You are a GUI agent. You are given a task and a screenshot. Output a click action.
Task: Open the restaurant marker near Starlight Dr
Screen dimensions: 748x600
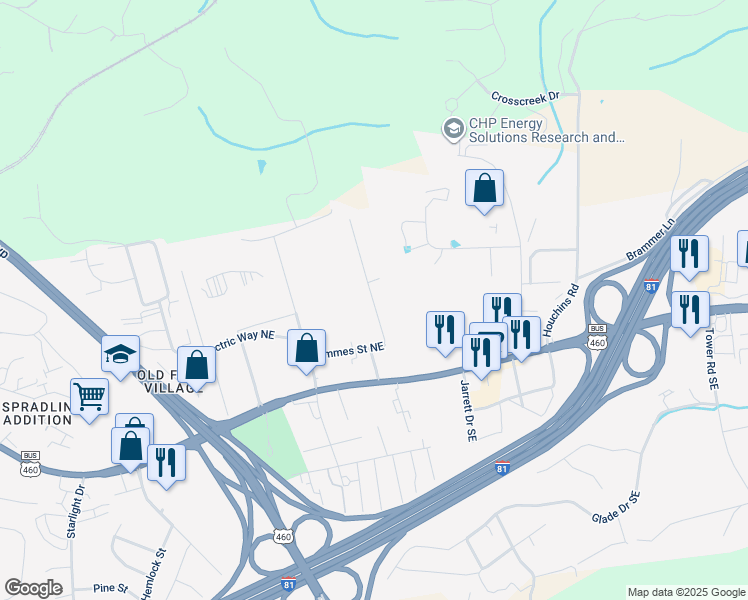tap(166, 464)
